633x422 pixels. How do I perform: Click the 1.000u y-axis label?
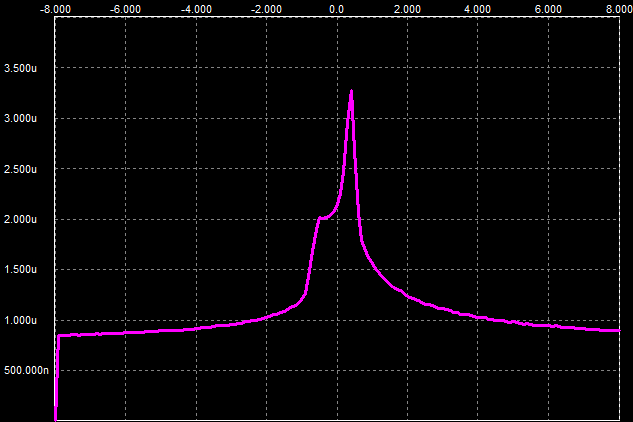(21, 320)
